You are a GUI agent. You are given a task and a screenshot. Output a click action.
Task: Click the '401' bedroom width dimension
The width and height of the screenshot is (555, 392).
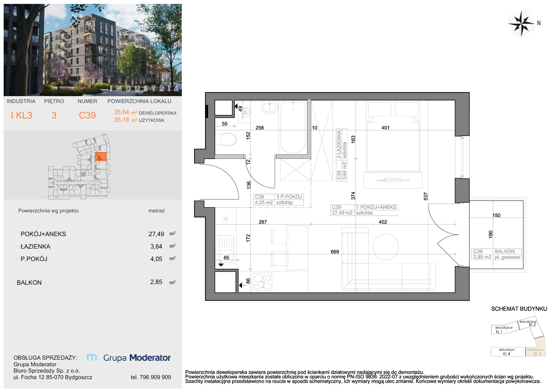385,128
